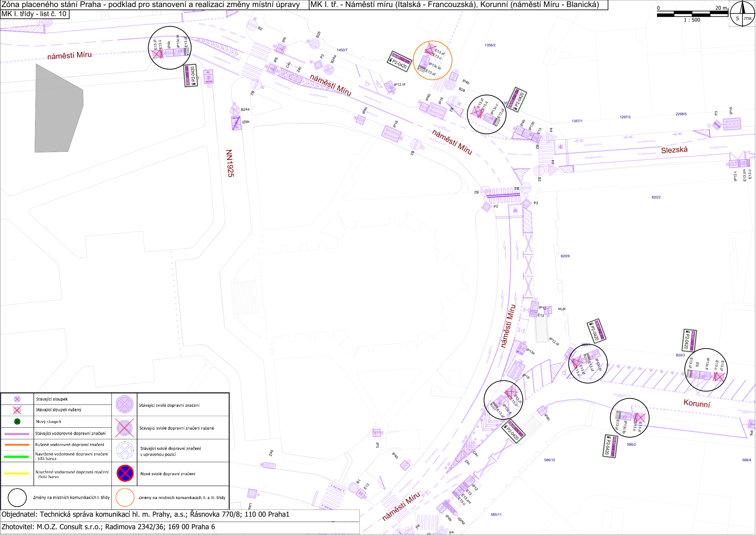Click legend text Nové svislé dopravní značení
This screenshot has height=535, width=756.
click(168, 474)
